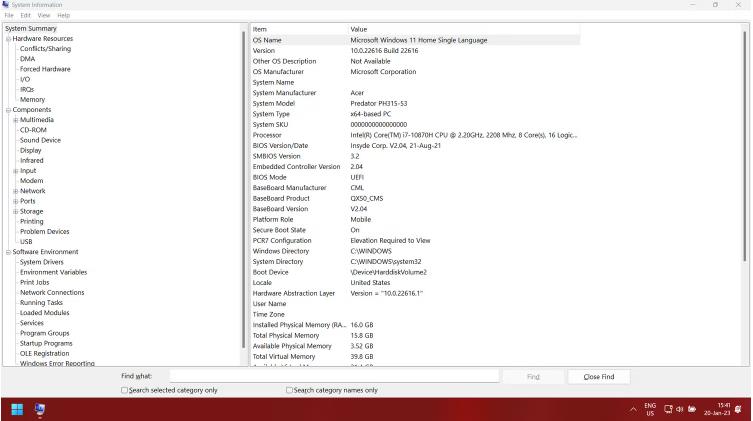Select Display tree item
Image resolution: width=753 pixels, height=421 pixels.
coord(30,150)
